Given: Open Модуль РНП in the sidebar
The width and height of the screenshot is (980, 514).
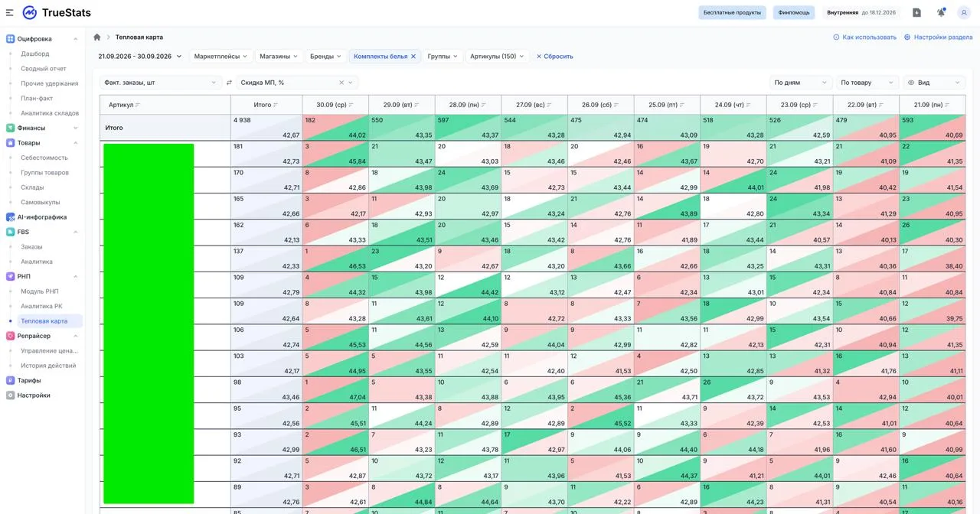Looking at the screenshot, I should 40,291.
